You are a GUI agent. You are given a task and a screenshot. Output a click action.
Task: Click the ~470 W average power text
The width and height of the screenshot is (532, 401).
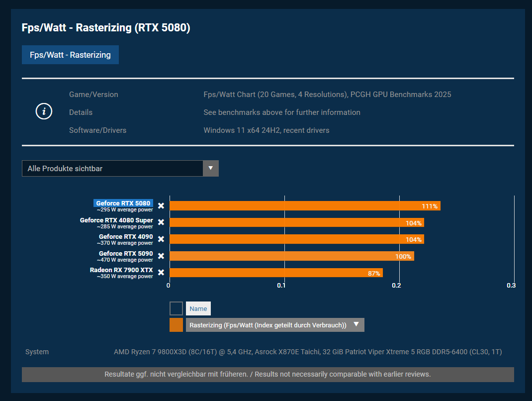(x=125, y=260)
